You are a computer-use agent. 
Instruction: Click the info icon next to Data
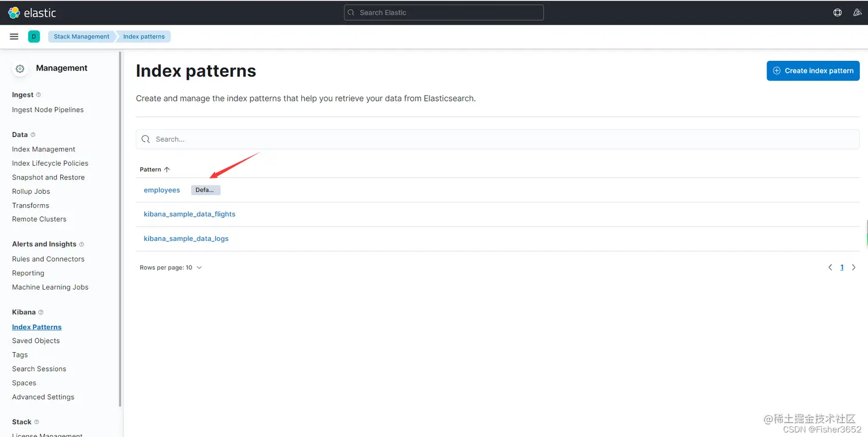pyautogui.click(x=33, y=135)
